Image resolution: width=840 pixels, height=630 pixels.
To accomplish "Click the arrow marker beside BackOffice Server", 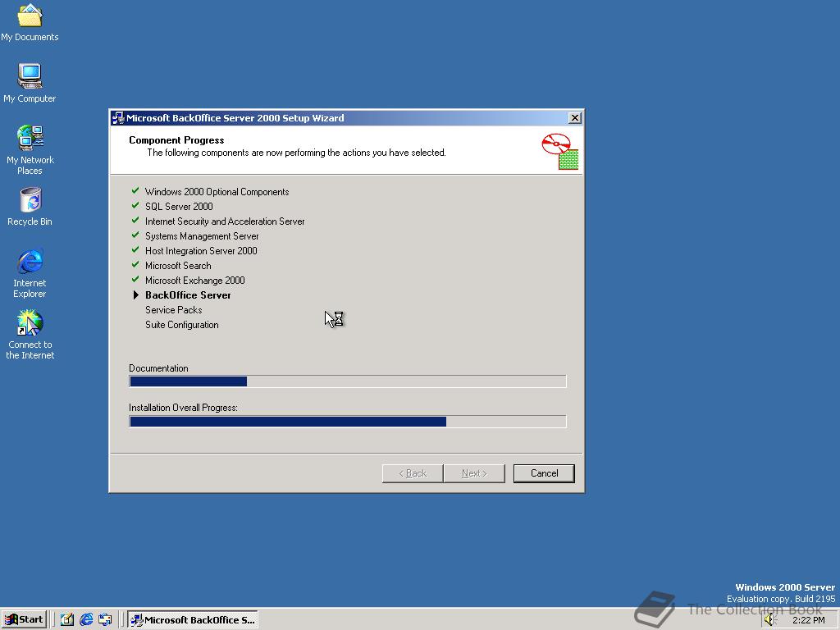I will point(135,294).
